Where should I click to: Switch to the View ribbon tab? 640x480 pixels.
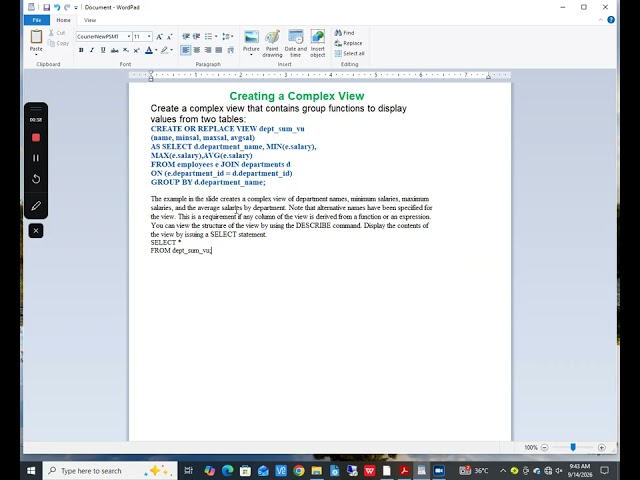(x=90, y=20)
